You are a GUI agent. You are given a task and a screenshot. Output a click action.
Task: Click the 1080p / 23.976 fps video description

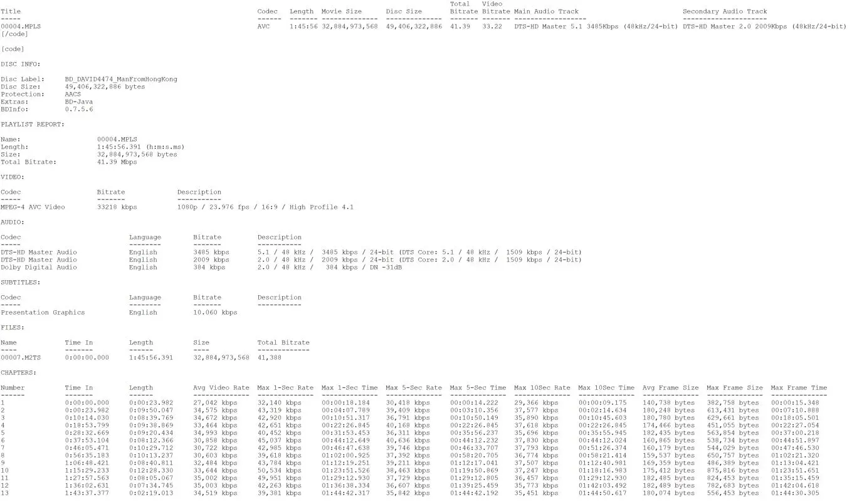[x=265, y=207]
